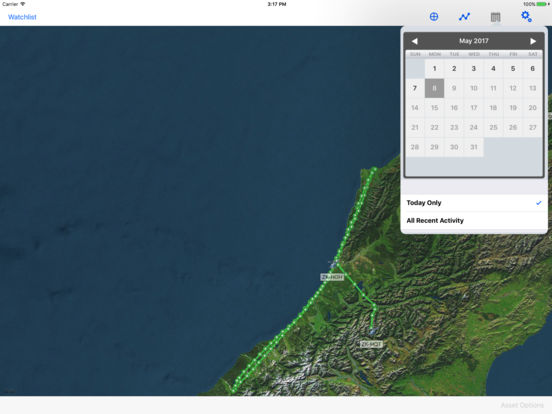The image size is (552, 414).
Task: Select May 5 in calendar
Action: pyautogui.click(x=513, y=68)
